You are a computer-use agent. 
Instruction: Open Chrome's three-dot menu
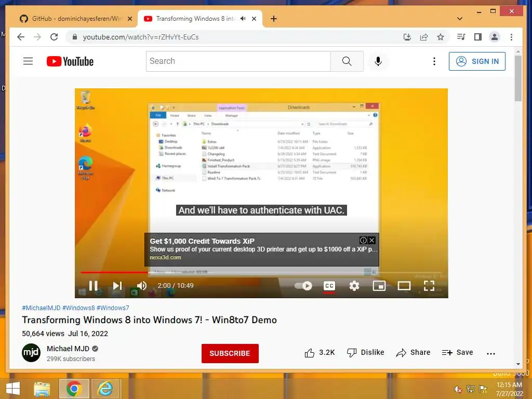(x=511, y=37)
